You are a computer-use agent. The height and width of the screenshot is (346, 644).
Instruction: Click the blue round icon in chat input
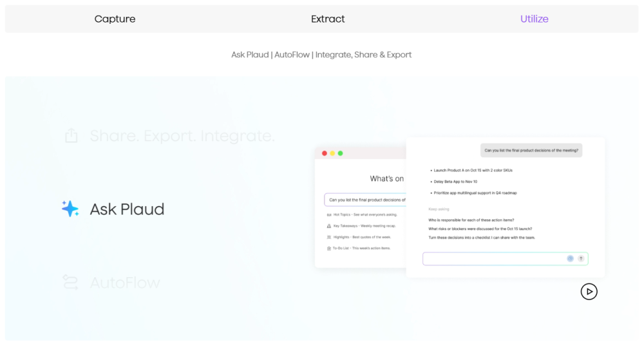click(570, 258)
